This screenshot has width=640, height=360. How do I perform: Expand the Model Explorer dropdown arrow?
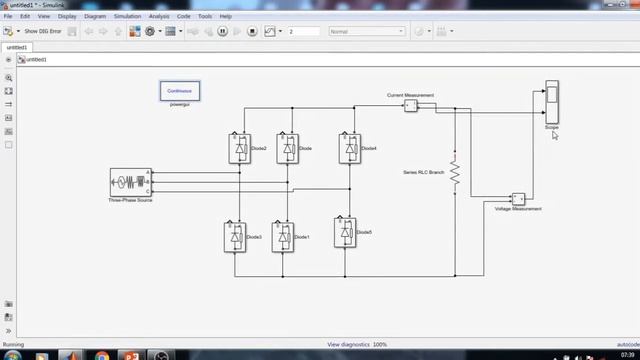coord(180,31)
